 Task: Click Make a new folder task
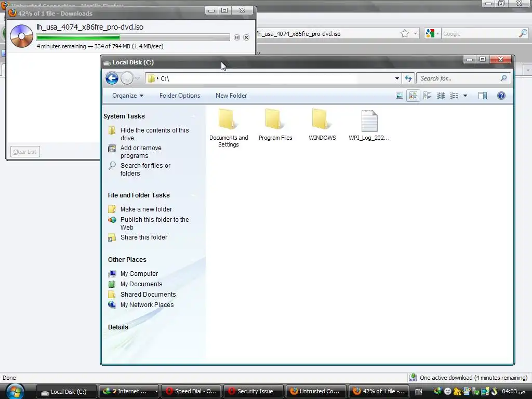click(146, 209)
